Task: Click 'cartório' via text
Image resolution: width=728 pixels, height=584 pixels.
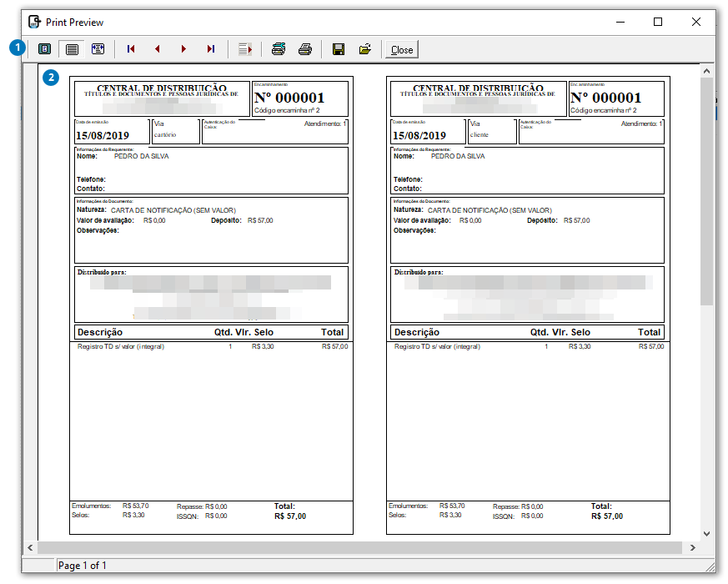Action: pyautogui.click(x=165, y=134)
